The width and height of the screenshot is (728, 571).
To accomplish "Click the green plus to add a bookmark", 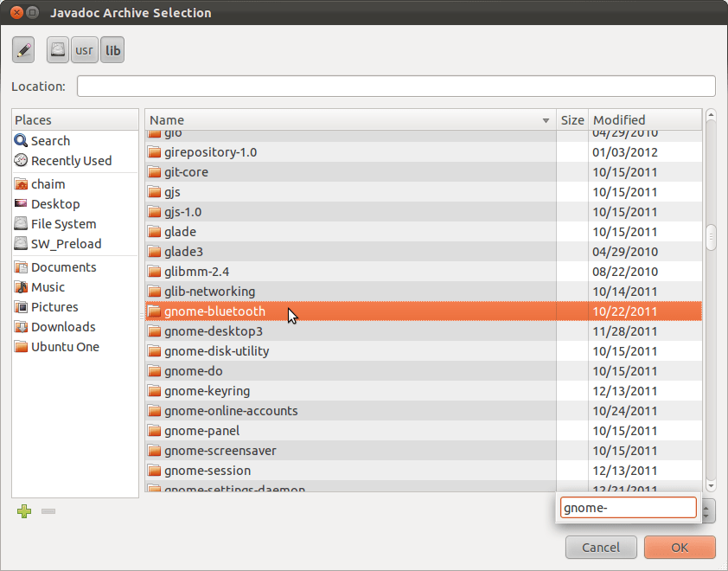I will pos(24,511).
